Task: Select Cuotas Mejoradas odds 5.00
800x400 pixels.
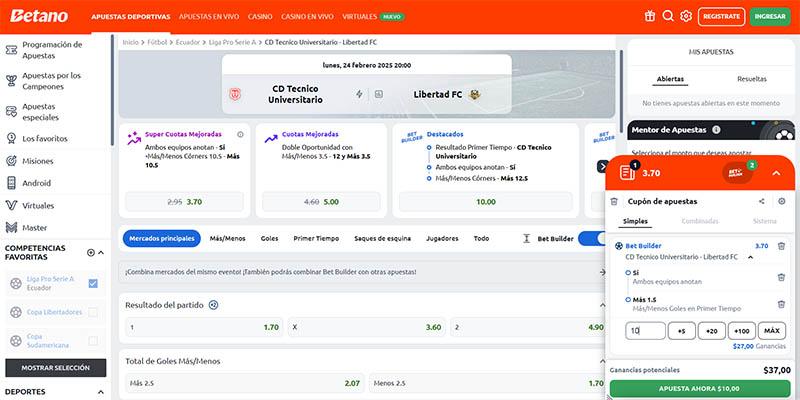Action: point(321,202)
